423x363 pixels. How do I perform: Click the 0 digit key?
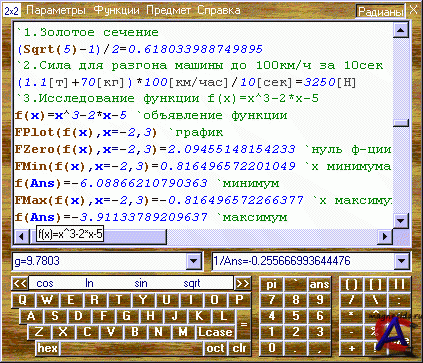coord(272,348)
